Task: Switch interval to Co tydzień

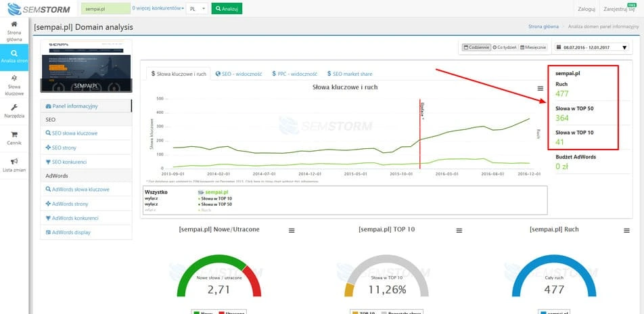Action: (505, 47)
